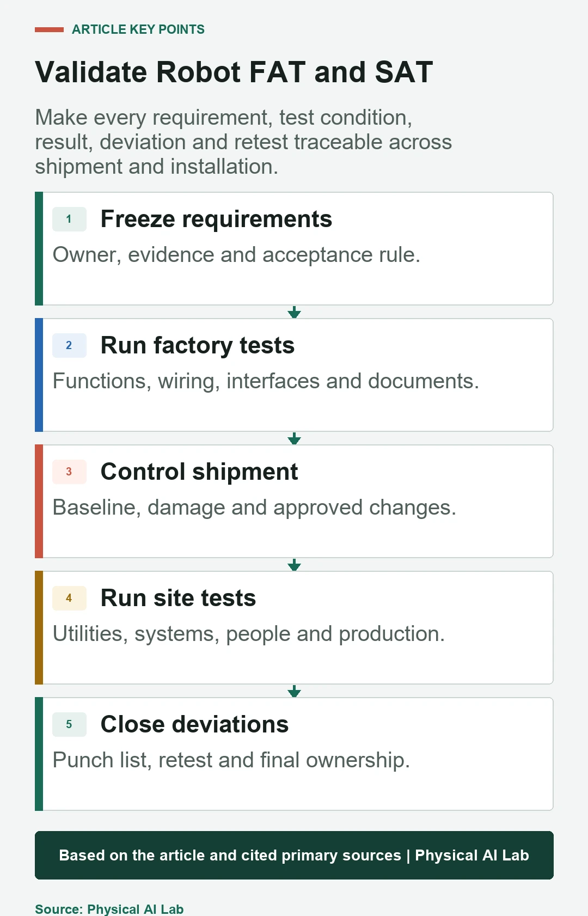This screenshot has width=588, height=916.
Task: Select the Run site tests heading
Action: (x=178, y=599)
